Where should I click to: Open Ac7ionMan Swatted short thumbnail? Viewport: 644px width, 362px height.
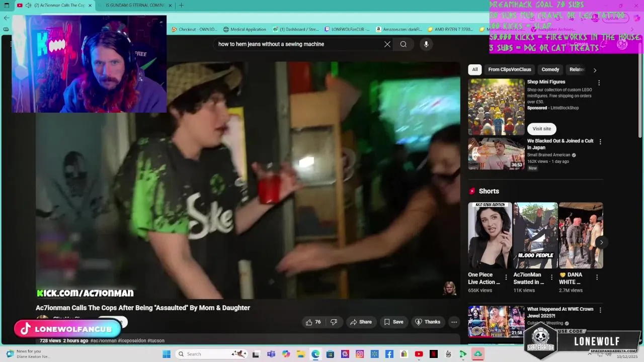coord(535,235)
